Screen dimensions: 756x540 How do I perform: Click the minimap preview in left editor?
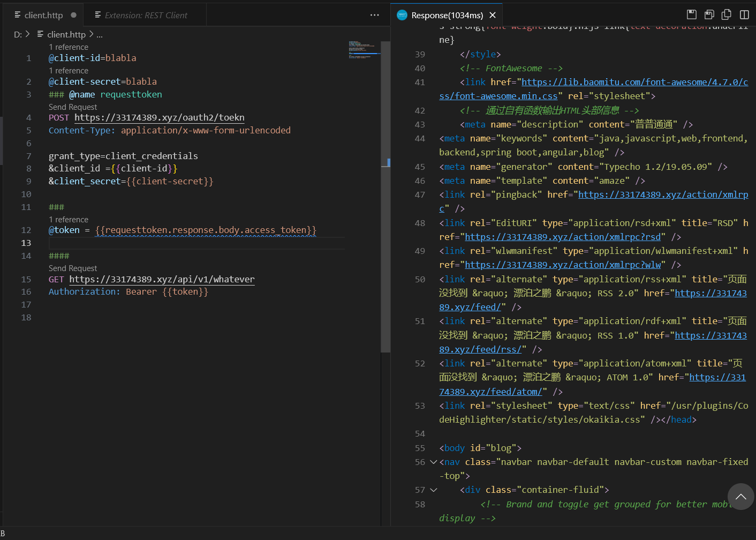(x=364, y=50)
